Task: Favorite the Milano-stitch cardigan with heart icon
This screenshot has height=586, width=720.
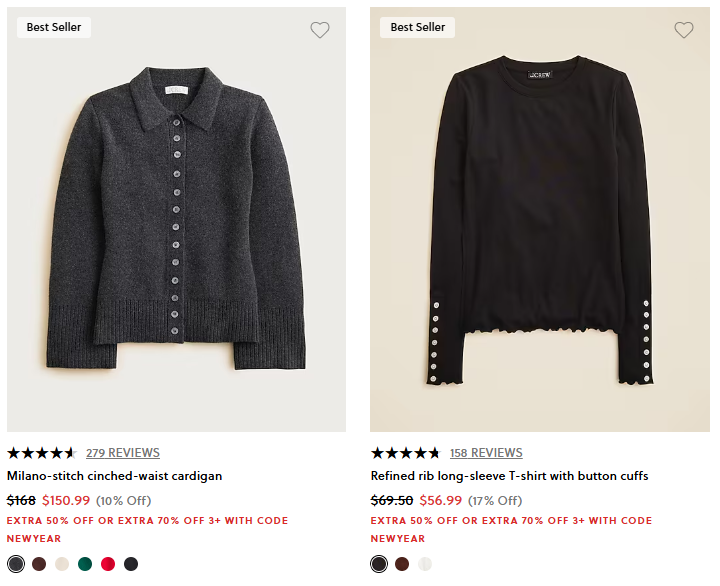Action: click(x=320, y=30)
